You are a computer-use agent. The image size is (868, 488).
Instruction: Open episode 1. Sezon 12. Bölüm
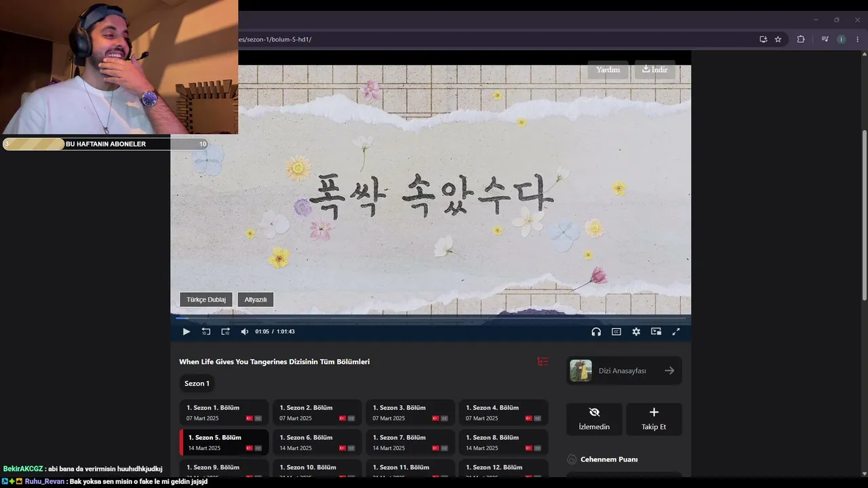point(503,468)
